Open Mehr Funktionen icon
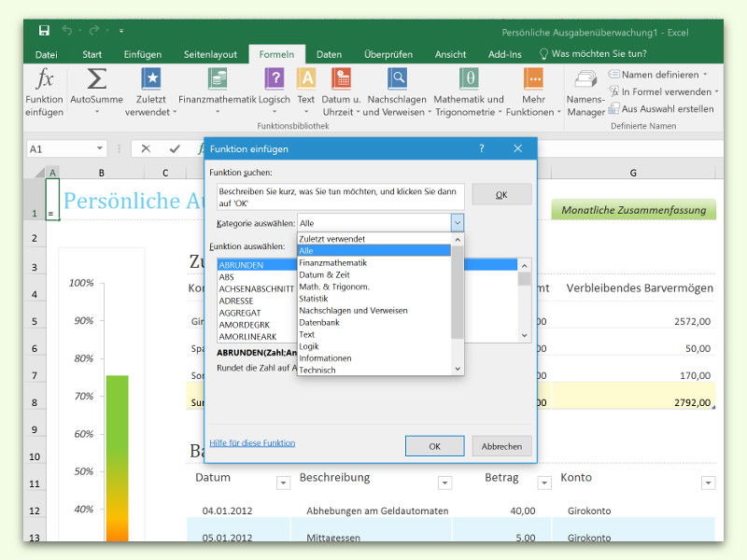 point(533,78)
